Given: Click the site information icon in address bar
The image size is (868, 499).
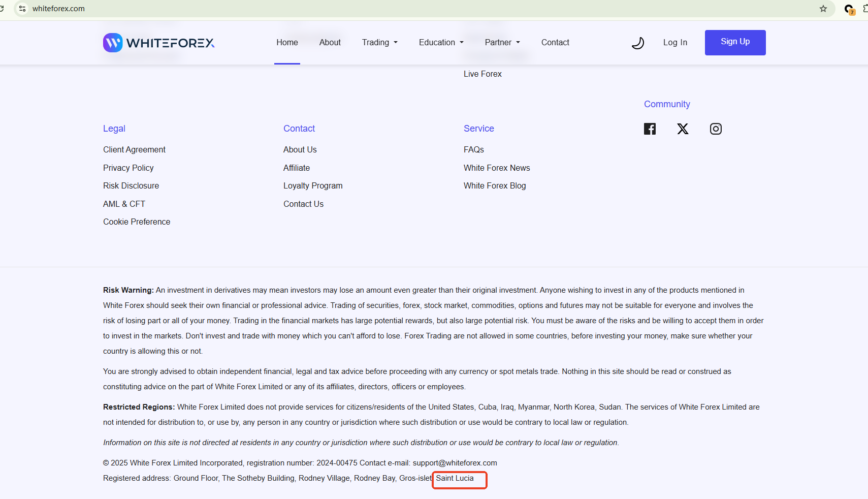Looking at the screenshot, I should tap(22, 9).
